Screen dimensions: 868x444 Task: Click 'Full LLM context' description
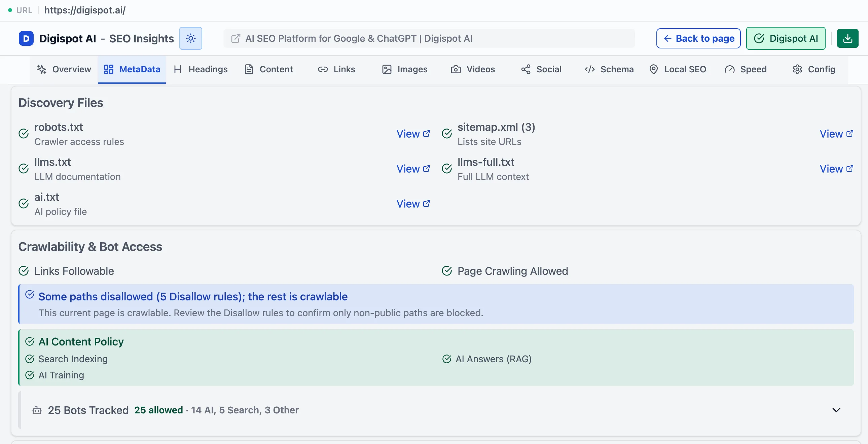point(493,177)
